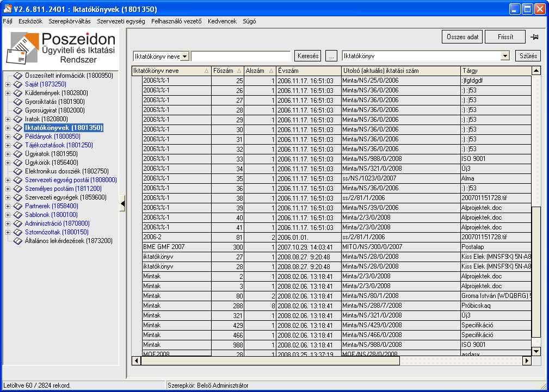
Task: Open the Súgó menu
Action: pyautogui.click(x=249, y=21)
